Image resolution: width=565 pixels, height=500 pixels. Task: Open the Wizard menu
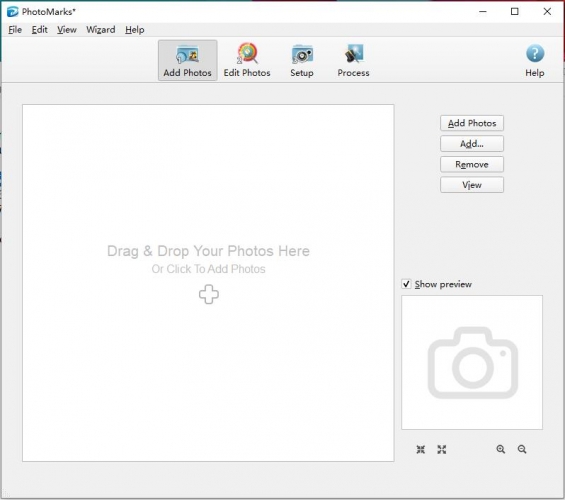click(101, 30)
